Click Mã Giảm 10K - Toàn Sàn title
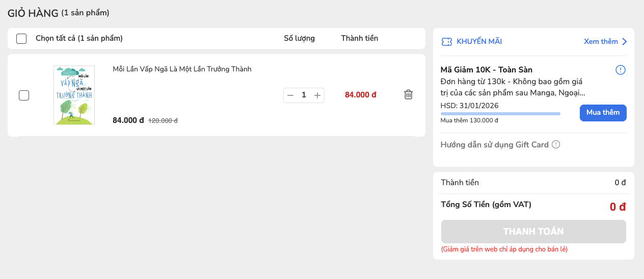Viewport: 644px width, 279px height. click(x=486, y=70)
